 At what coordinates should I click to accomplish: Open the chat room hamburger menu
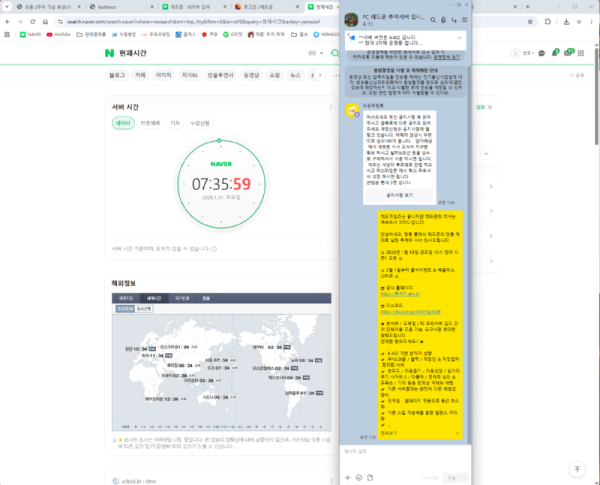pos(466,21)
